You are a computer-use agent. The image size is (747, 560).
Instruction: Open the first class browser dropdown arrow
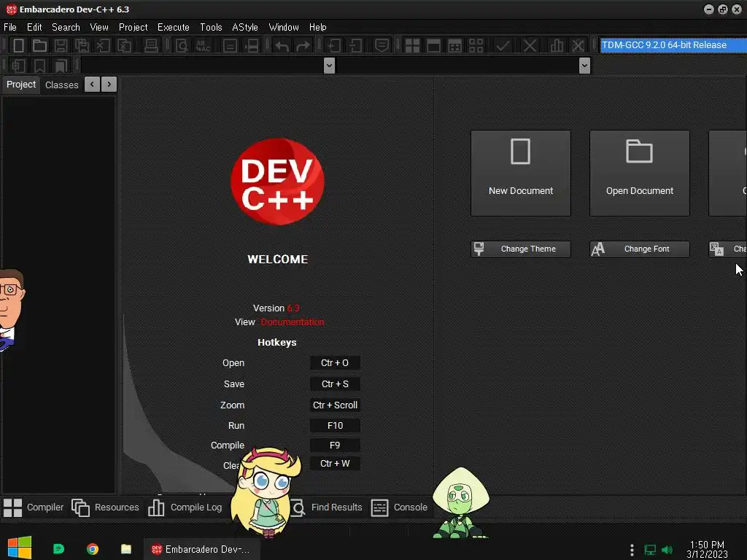tap(329, 66)
